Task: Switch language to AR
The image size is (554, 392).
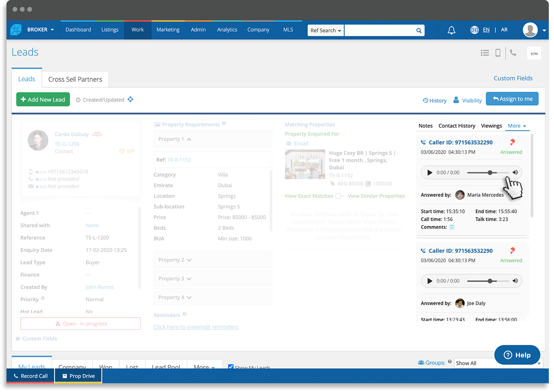Action: pos(504,30)
